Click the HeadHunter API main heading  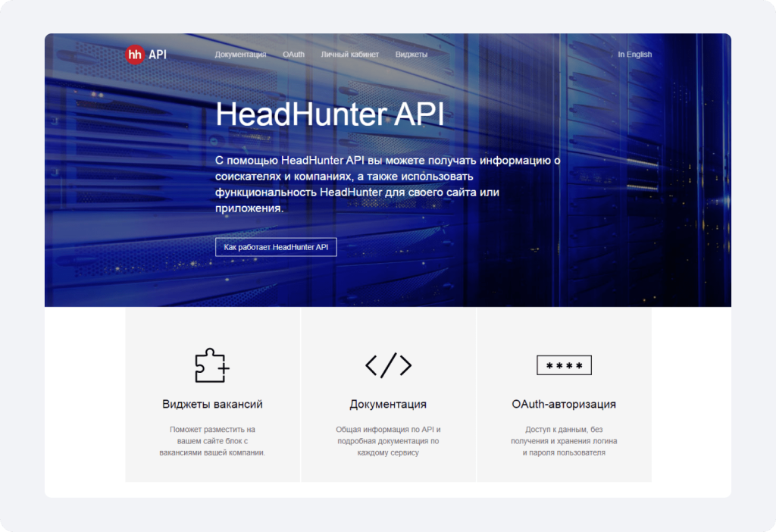click(x=330, y=114)
